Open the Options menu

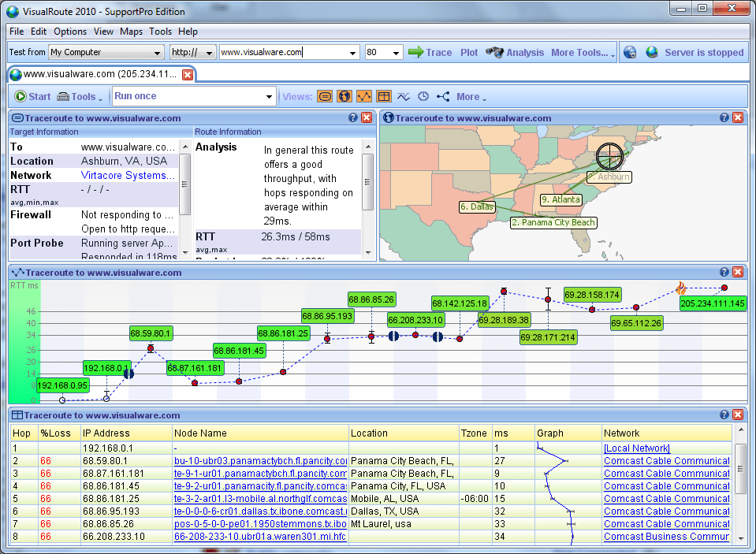click(x=70, y=32)
